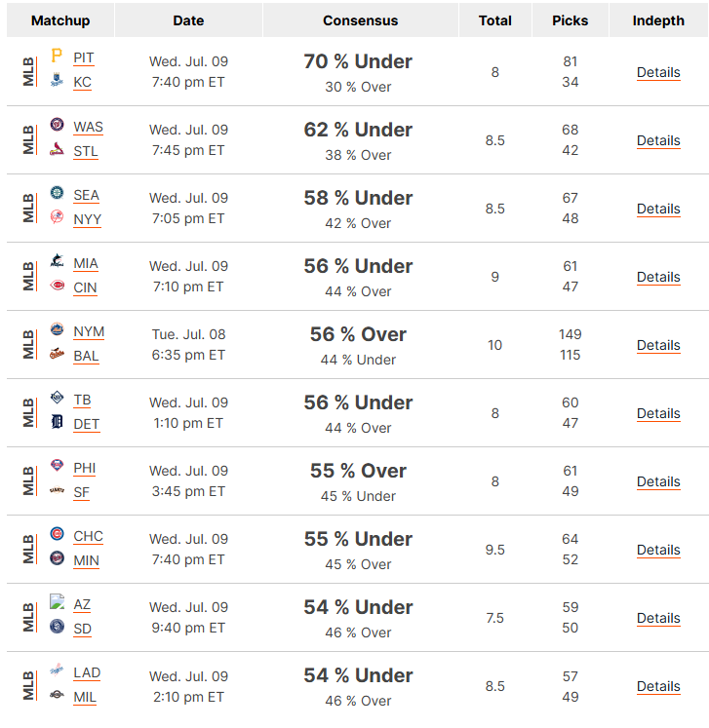Click the New York Mets logo
This screenshot has width=709, height=728.
(x=57, y=329)
